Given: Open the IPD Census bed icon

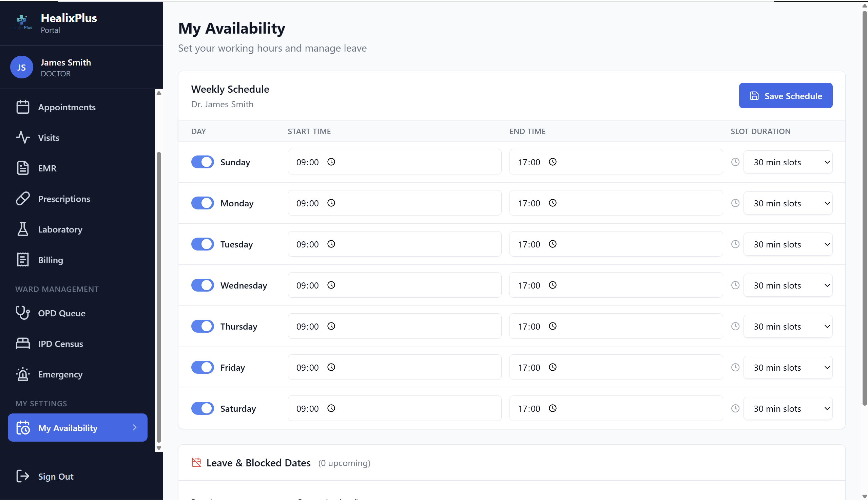Looking at the screenshot, I should click(22, 344).
